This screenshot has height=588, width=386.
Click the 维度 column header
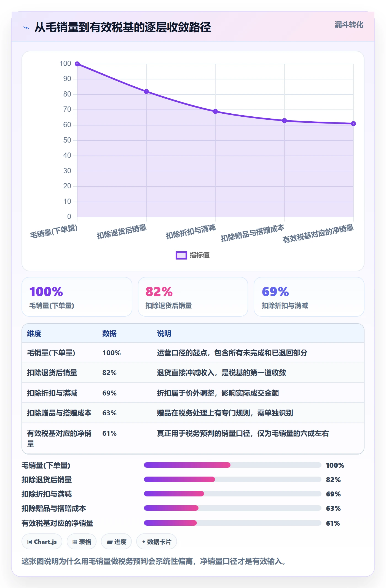pos(34,333)
